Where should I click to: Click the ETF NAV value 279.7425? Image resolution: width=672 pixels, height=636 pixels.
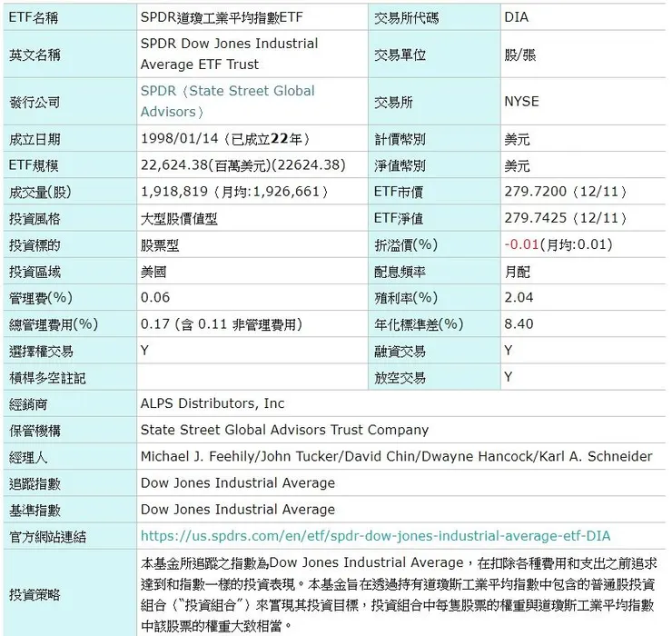point(535,218)
